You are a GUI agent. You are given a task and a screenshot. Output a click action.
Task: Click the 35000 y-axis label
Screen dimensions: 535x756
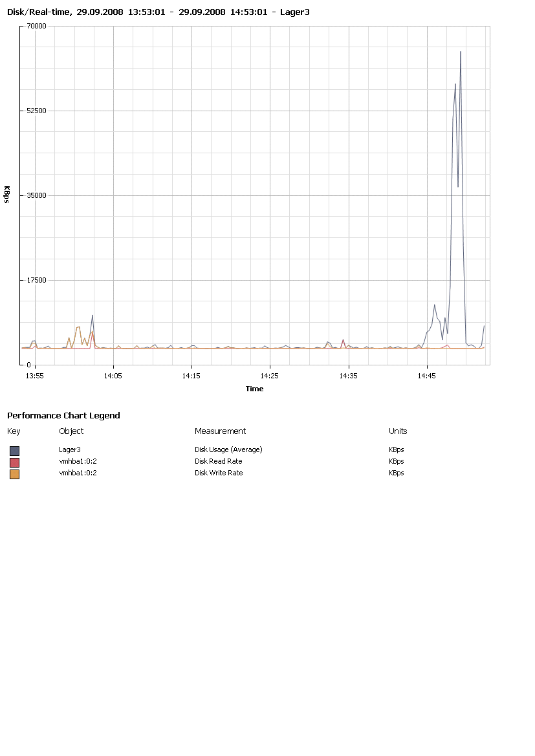36,195
